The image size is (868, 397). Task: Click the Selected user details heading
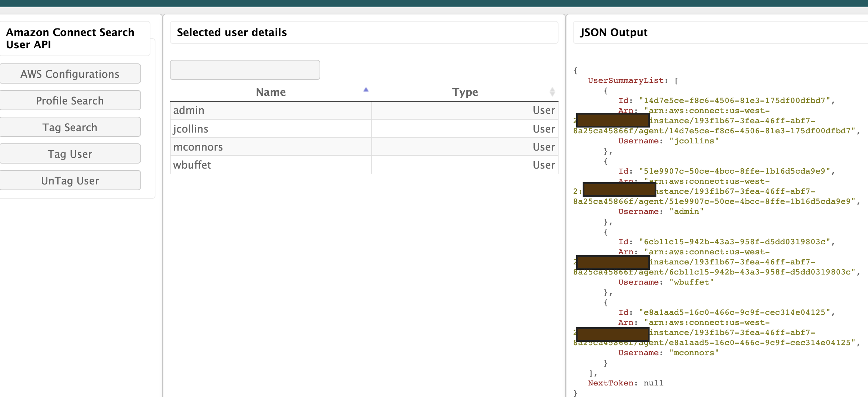click(232, 32)
